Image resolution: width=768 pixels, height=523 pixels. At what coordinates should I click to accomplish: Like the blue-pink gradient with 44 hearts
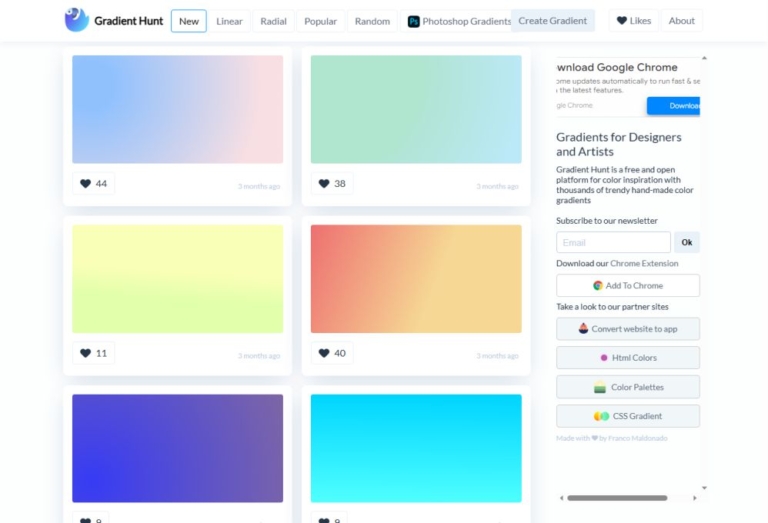click(x=86, y=184)
